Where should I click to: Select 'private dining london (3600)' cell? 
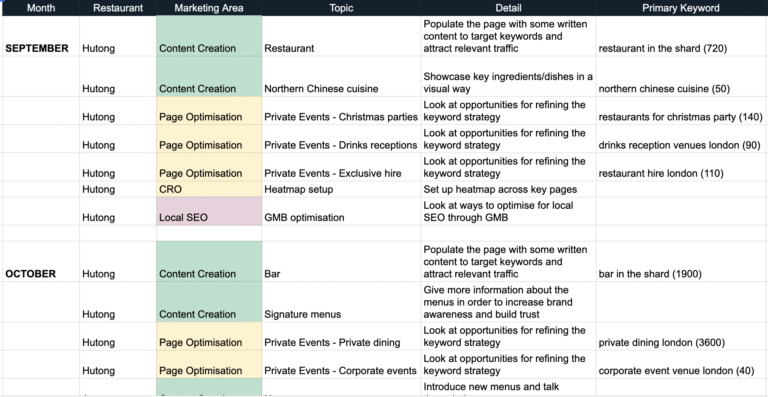(x=681, y=336)
